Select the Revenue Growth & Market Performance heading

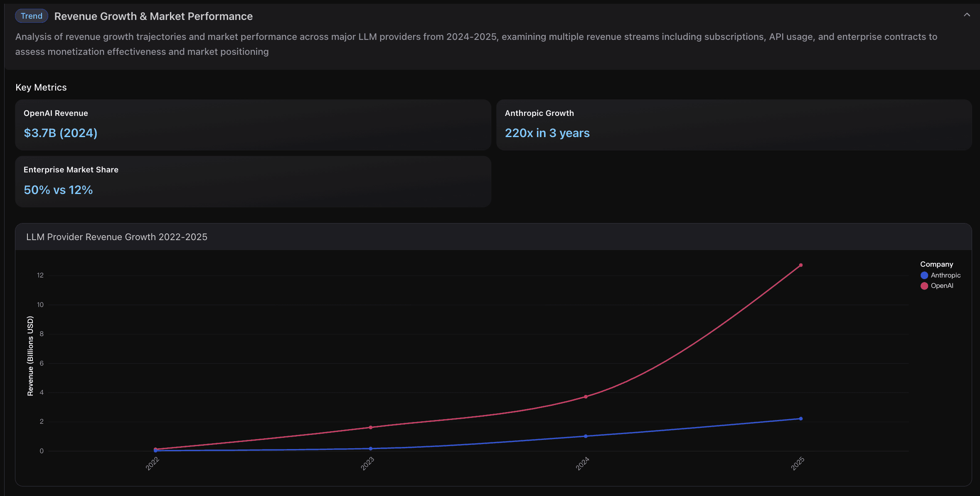coord(153,16)
